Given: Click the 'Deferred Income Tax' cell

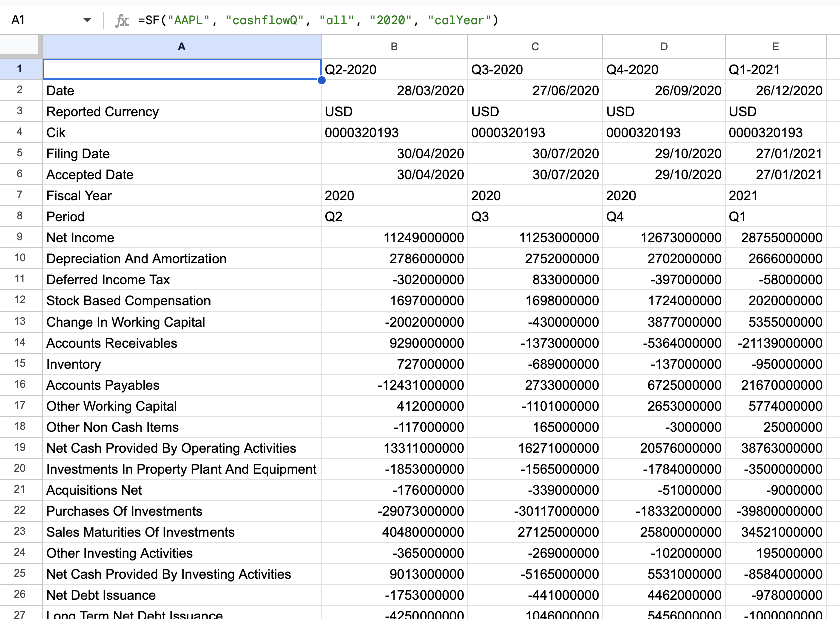Looking at the screenshot, I should coord(182,280).
